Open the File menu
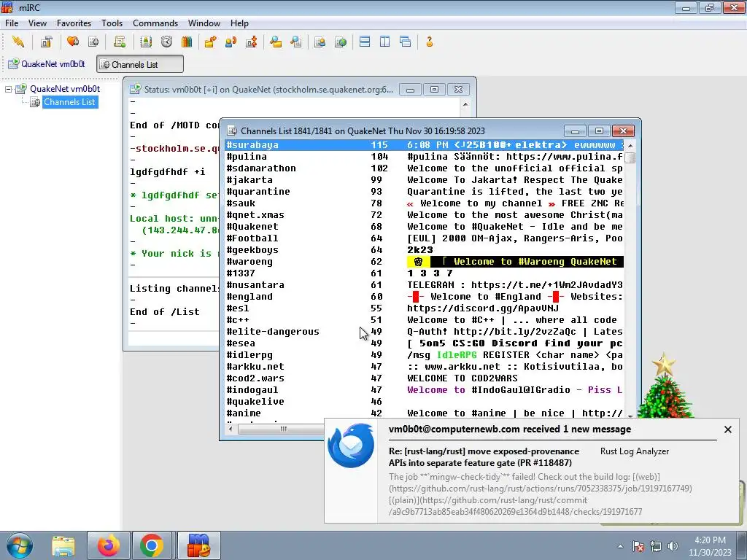This screenshot has width=747, height=560. pyautogui.click(x=12, y=23)
